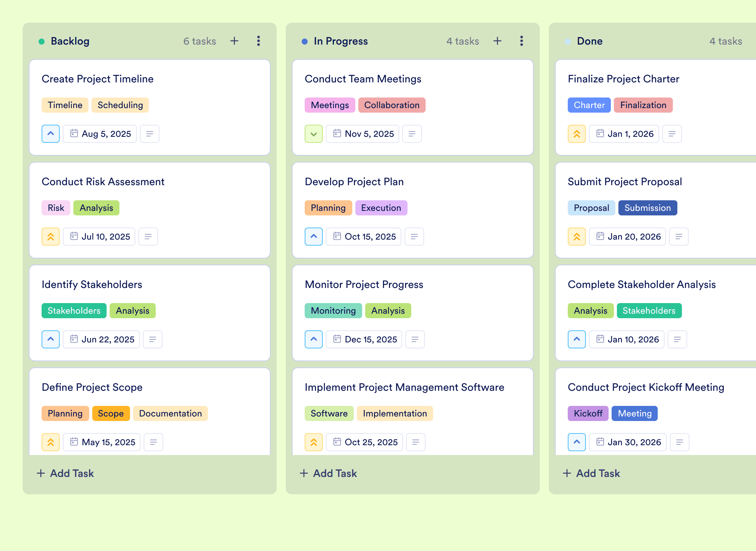Screen dimensions: 756x551
Task: Open description icon on Develop Project Plan card
Action: [x=414, y=237]
